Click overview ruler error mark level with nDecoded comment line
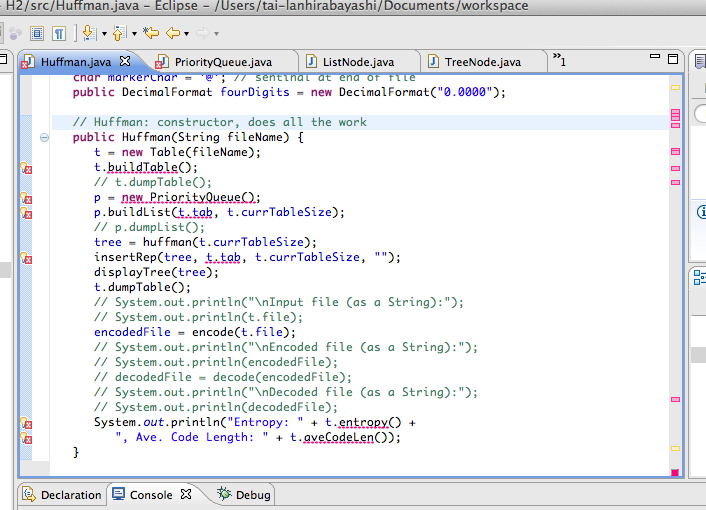Image resolution: width=706 pixels, height=510 pixels. point(675,399)
